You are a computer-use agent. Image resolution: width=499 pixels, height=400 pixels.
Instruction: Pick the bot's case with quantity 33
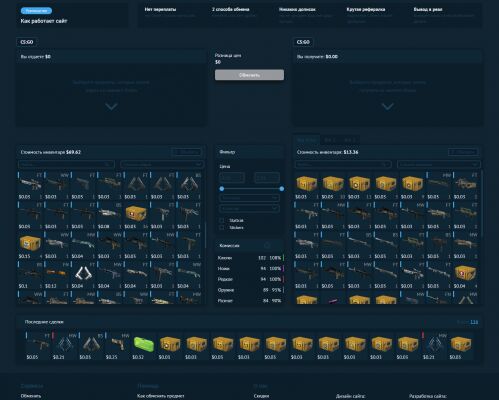pyautogui.click(x=333, y=186)
